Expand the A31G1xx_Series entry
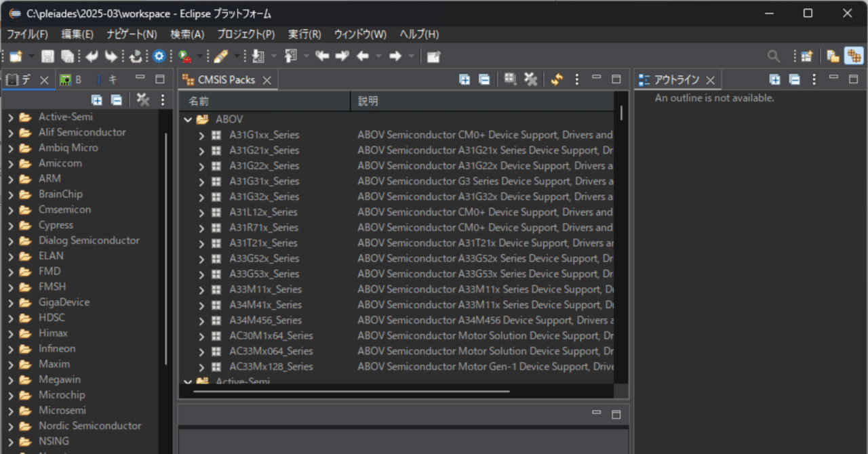Image resolution: width=868 pixels, height=454 pixels. pyautogui.click(x=201, y=134)
